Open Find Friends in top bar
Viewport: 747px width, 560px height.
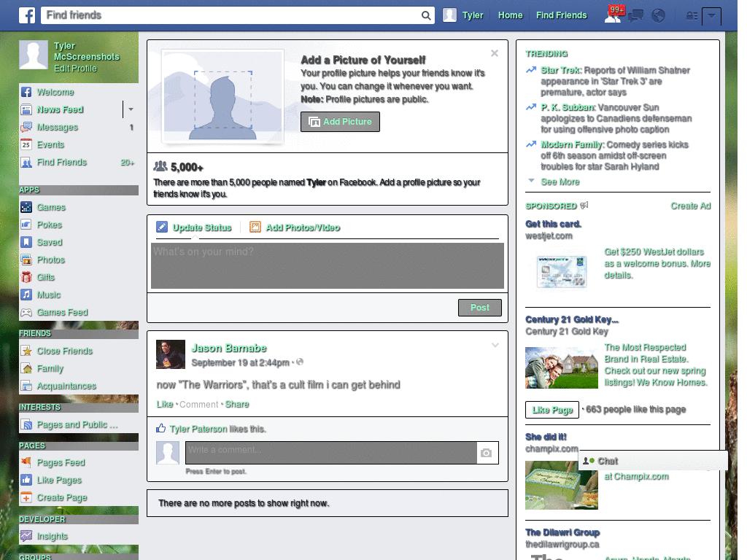pyautogui.click(x=561, y=15)
